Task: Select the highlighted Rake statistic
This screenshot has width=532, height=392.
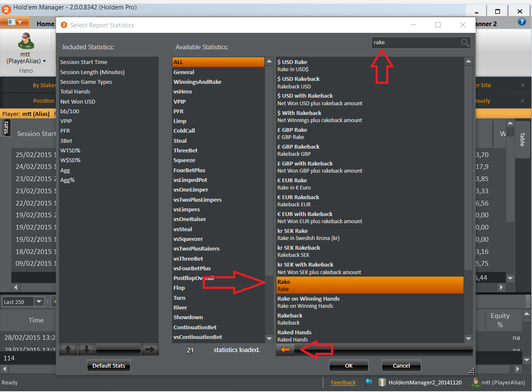Action: pyautogui.click(x=370, y=285)
